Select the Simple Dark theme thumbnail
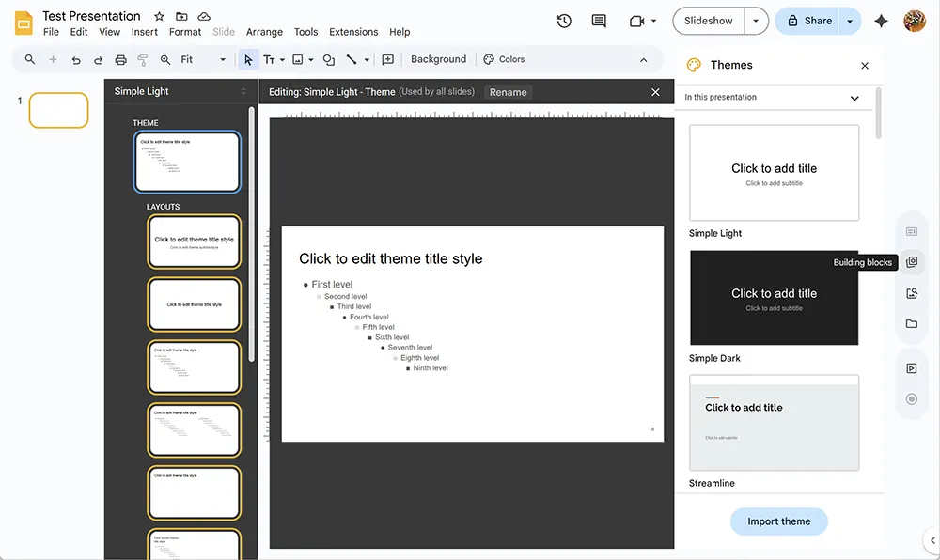The height and width of the screenshot is (560, 940). coord(774,297)
